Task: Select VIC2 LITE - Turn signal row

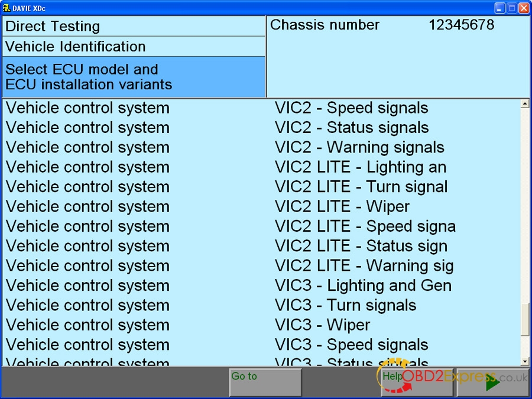Action: [x=361, y=187]
